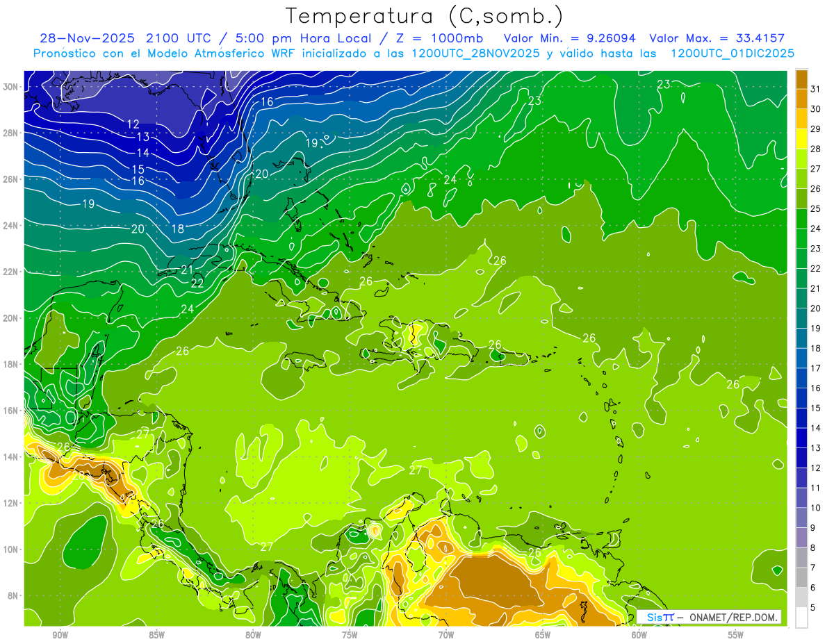This screenshot has height=644, width=834.
Task: Click the "55W" longitude axis label
Action: (x=736, y=636)
